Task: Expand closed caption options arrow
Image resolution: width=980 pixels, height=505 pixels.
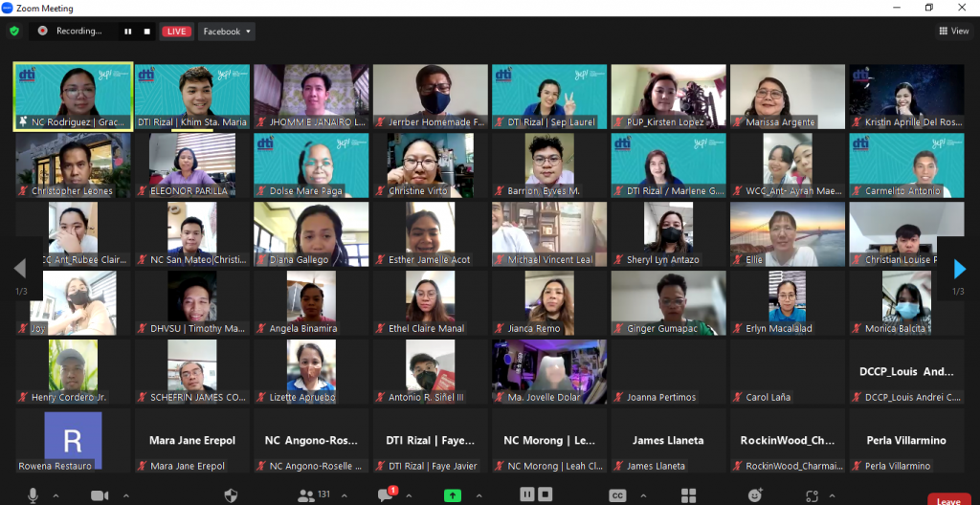Action: pos(644,495)
